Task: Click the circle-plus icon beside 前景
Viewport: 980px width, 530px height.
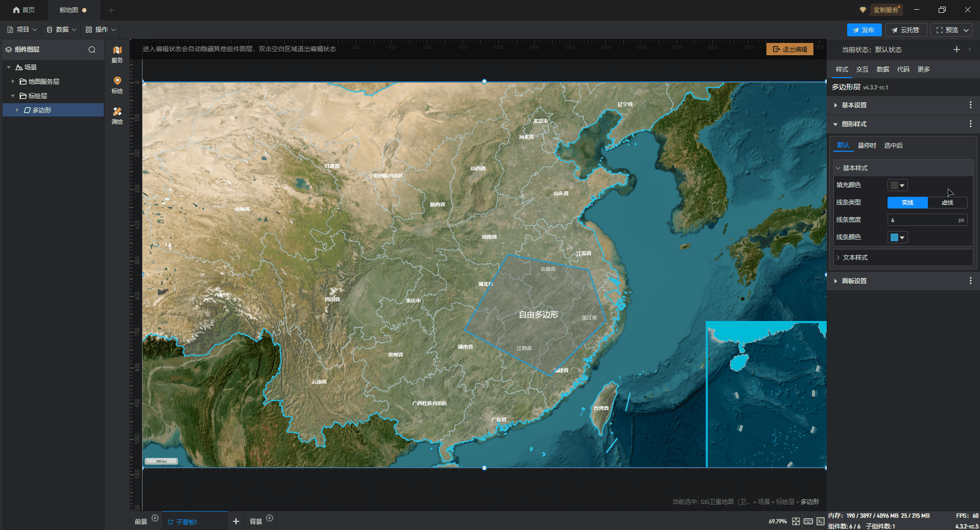Action: click(x=155, y=518)
